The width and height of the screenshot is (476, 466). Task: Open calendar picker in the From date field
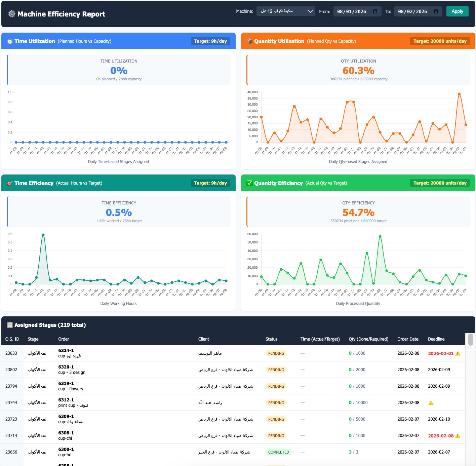point(375,11)
